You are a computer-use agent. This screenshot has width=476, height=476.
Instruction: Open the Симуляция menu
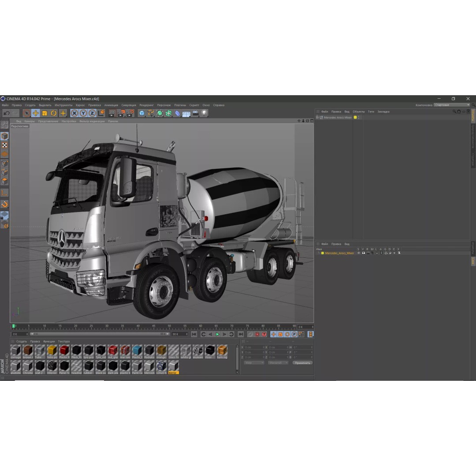click(129, 105)
